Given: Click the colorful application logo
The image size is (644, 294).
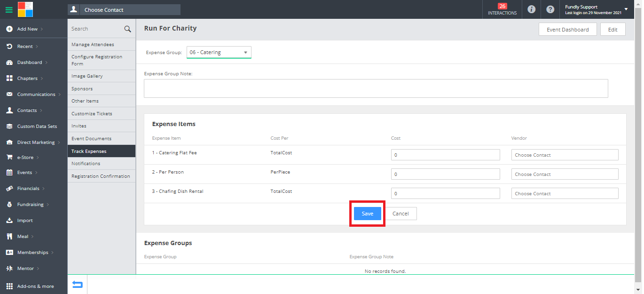Looking at the screenshot, I should (25, 9).
